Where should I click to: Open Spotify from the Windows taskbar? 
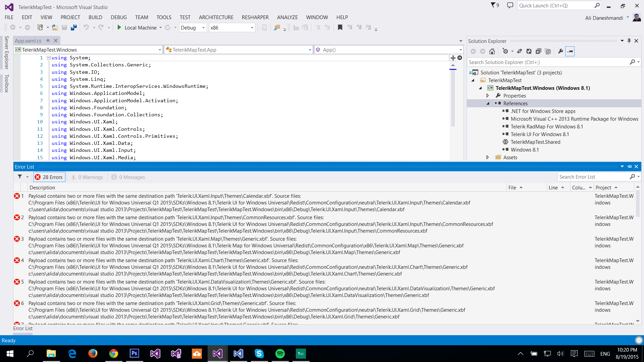click(280, 354)
